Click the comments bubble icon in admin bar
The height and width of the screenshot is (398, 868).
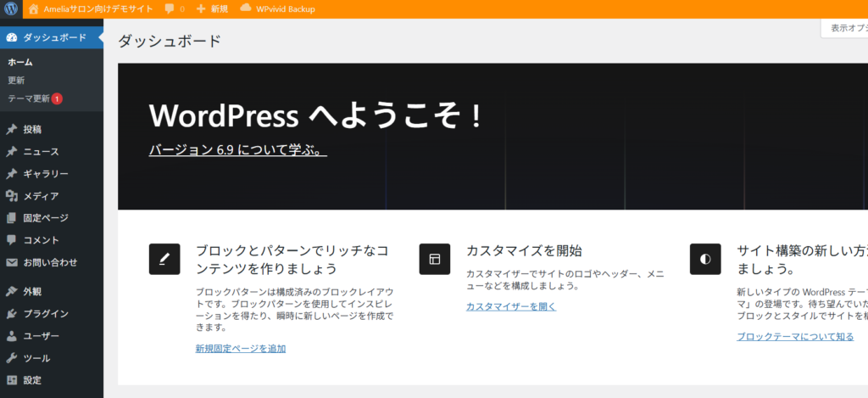tap(170, 9)
